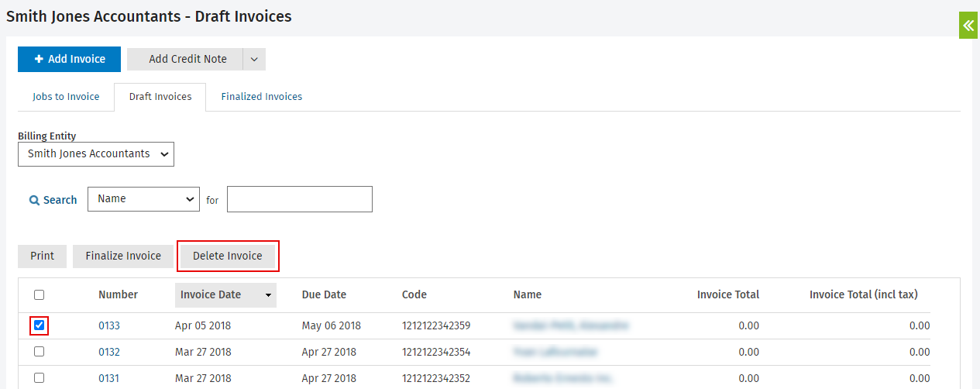The image size is (980, 389).
Task: Click the Print button
Action: pyautogui.click(x=43, y=256)
